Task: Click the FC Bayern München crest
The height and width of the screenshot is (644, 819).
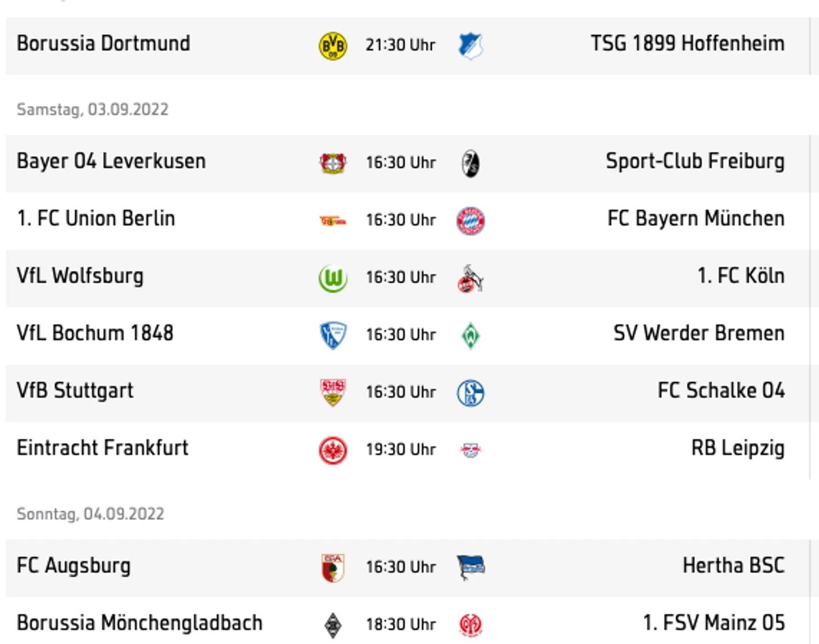Action: pos(470,220)
